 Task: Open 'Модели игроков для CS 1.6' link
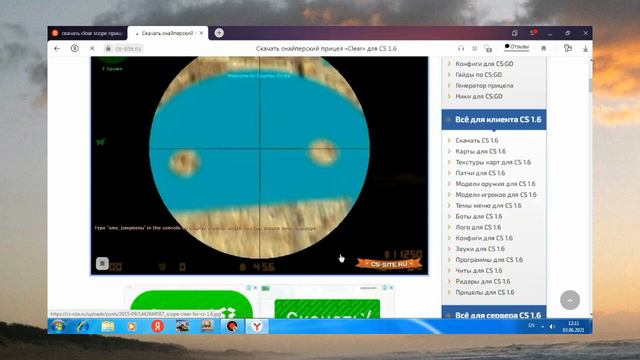point(496,195)
